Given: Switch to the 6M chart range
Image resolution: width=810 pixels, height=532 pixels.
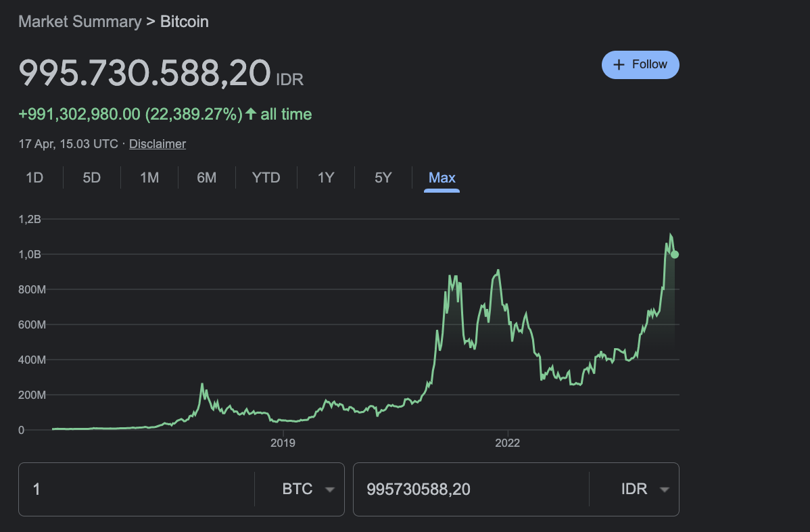Looking at the screenshot, I should coord(207,178).
